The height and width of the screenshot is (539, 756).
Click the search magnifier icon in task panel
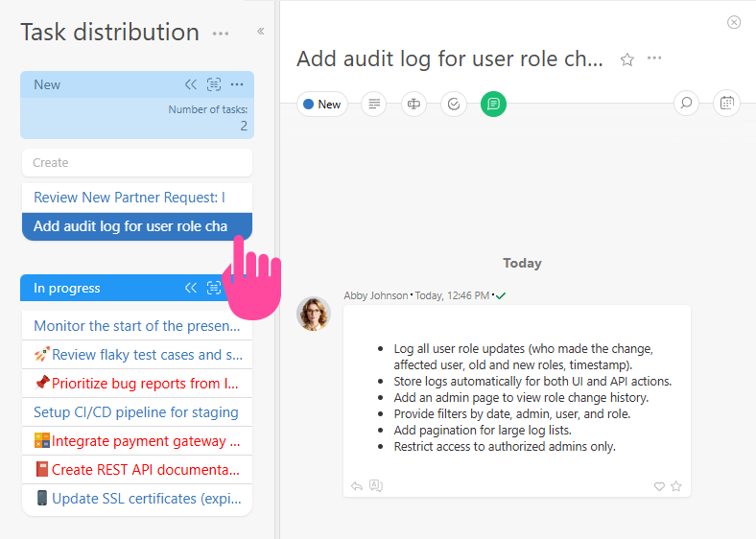686,103
